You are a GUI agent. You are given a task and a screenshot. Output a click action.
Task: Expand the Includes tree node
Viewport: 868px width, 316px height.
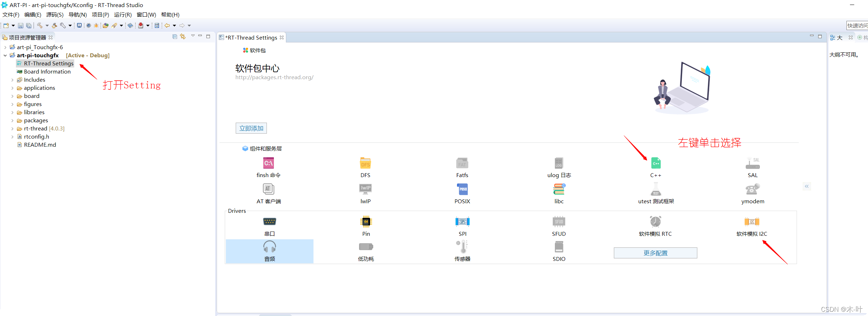click(x=12, y=80)
